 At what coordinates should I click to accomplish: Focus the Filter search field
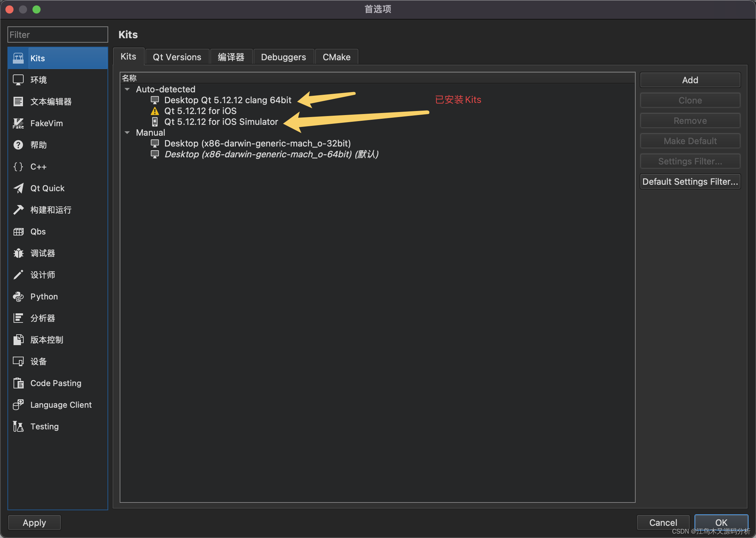(58, 35)
